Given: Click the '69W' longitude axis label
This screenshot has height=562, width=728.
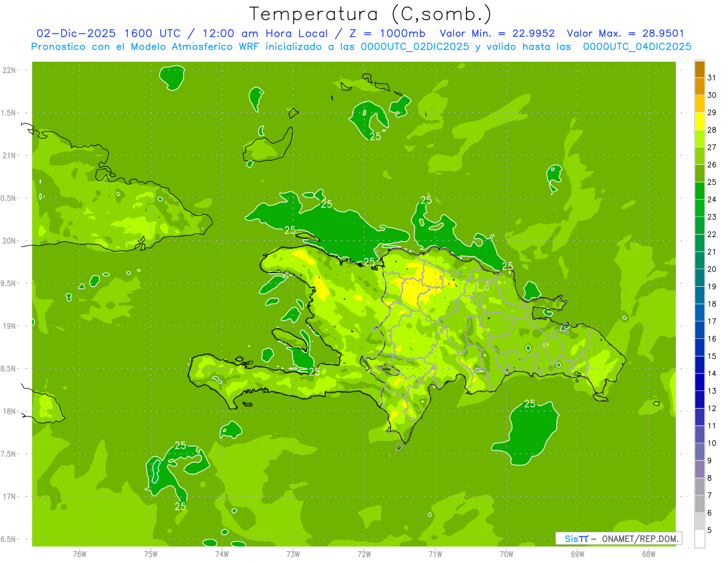Looking at the screenshot, I should tap(578, 554).
